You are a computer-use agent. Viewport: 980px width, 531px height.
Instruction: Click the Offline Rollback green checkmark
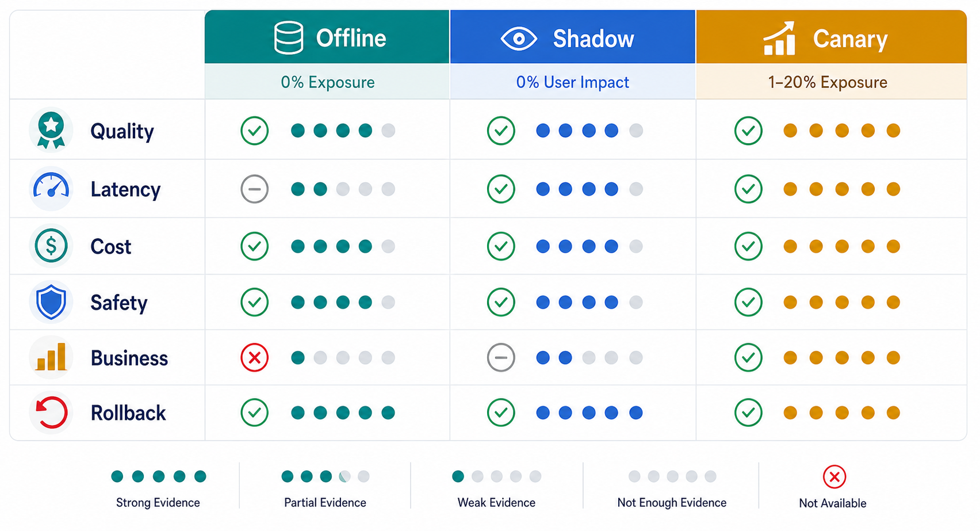[x=254, y=412]
